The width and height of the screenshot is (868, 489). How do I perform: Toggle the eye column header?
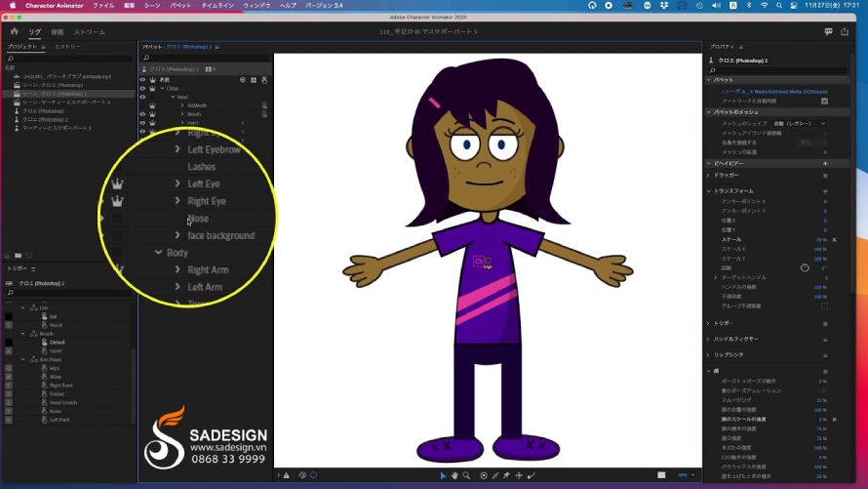142,80
